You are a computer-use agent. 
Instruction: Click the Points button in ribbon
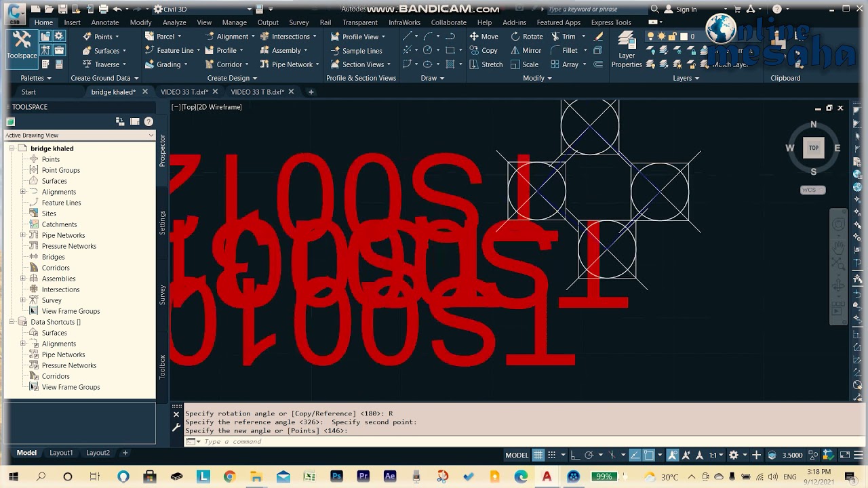tap(100, 37)
